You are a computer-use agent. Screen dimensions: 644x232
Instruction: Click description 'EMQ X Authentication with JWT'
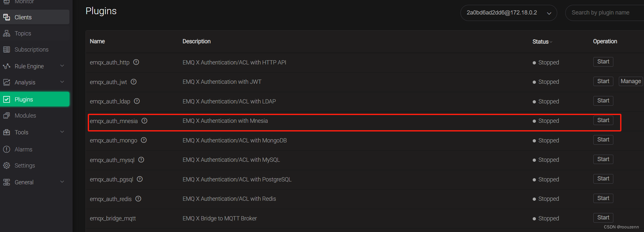click(x=222, y=82)
